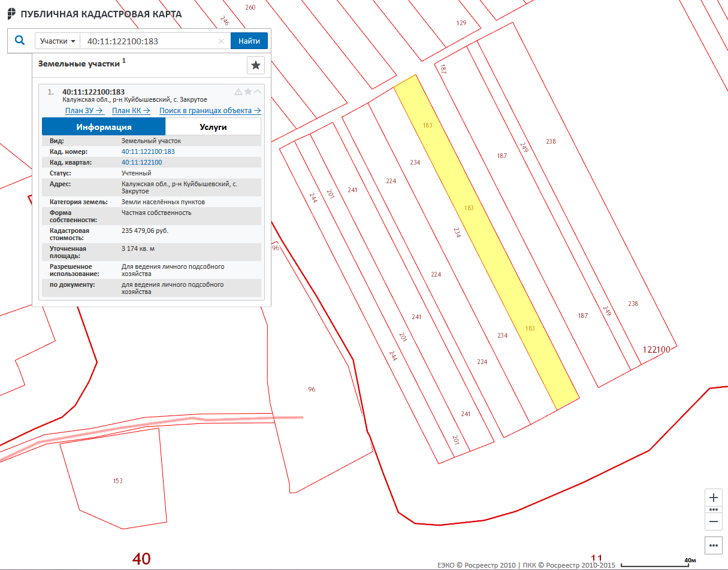Viewport: 728px width, 570px height.
Task: Open cadastral quarter link 40:11:122100
Action: tap(141, 162)
